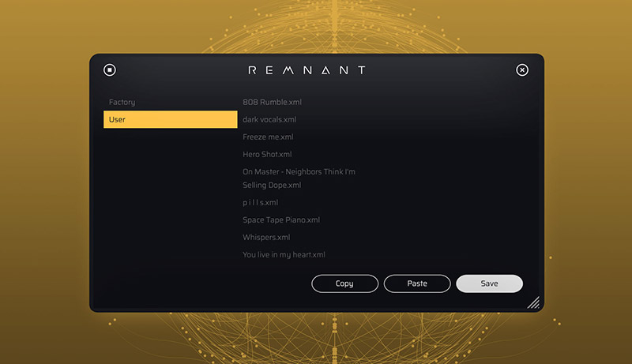The image size is (632, 364).
Task: Open the You live in my heart.xml preset
Action: 284,254
